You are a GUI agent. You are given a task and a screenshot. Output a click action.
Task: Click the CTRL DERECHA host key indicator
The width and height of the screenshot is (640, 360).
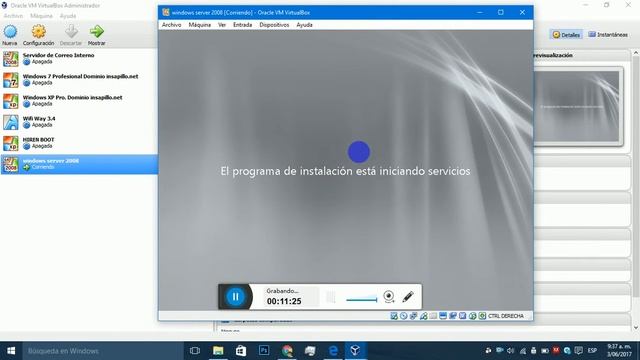[x=506, y=316]
